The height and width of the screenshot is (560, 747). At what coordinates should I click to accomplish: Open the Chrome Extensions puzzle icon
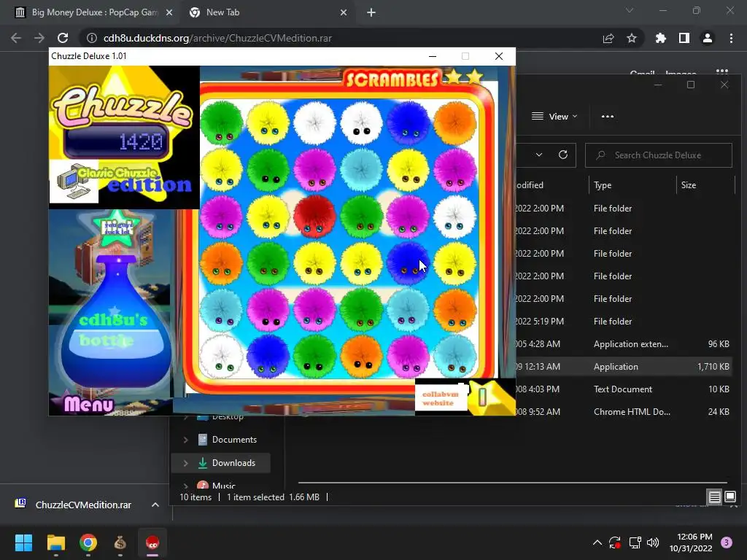click(x=660, y=38)
